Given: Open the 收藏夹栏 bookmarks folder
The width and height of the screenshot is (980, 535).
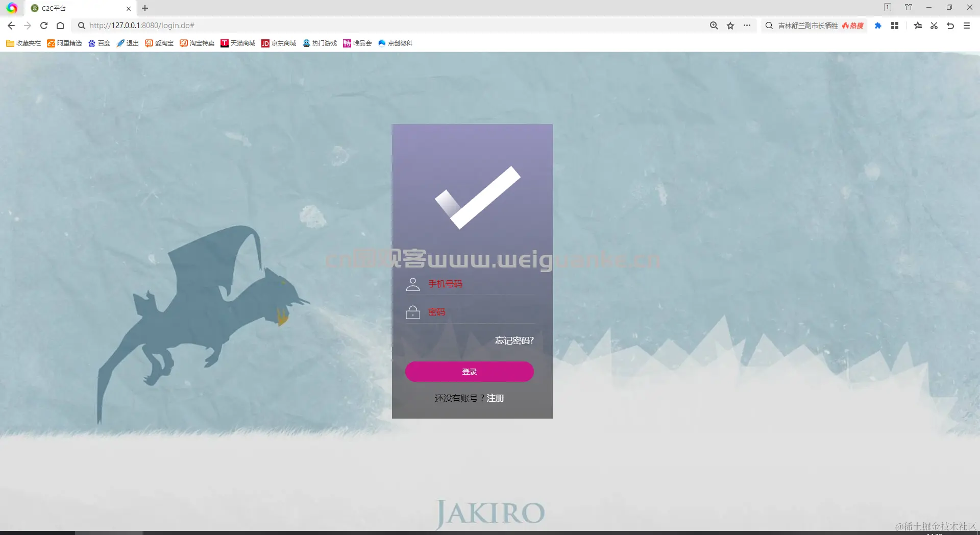Looking at the screenshot, I should [23, 43].
